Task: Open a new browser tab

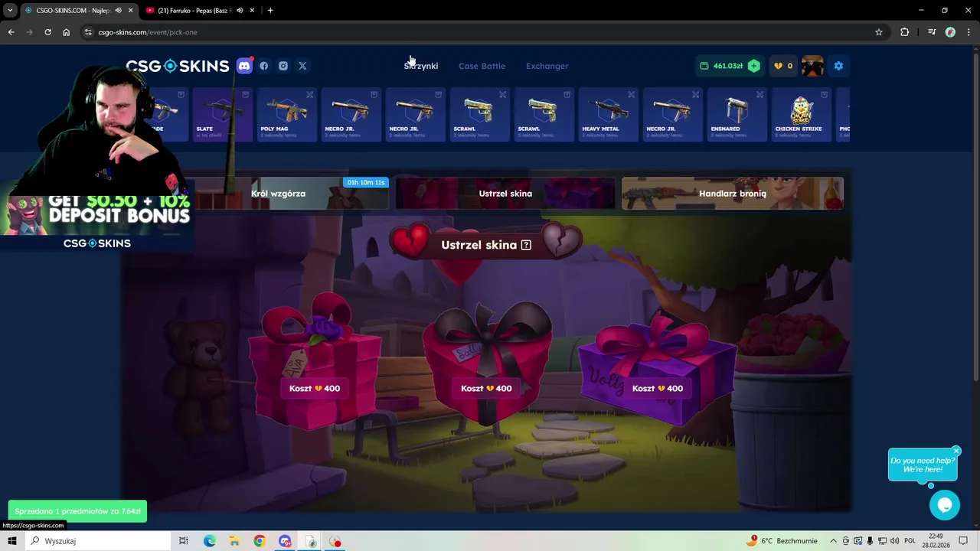Action: point(270,11)
